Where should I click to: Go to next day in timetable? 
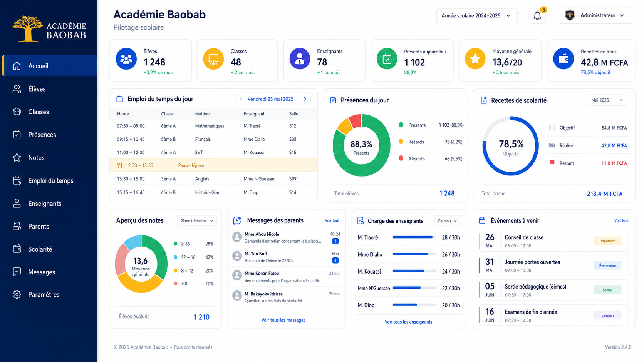pyautogui.click(x=305, y=99)
